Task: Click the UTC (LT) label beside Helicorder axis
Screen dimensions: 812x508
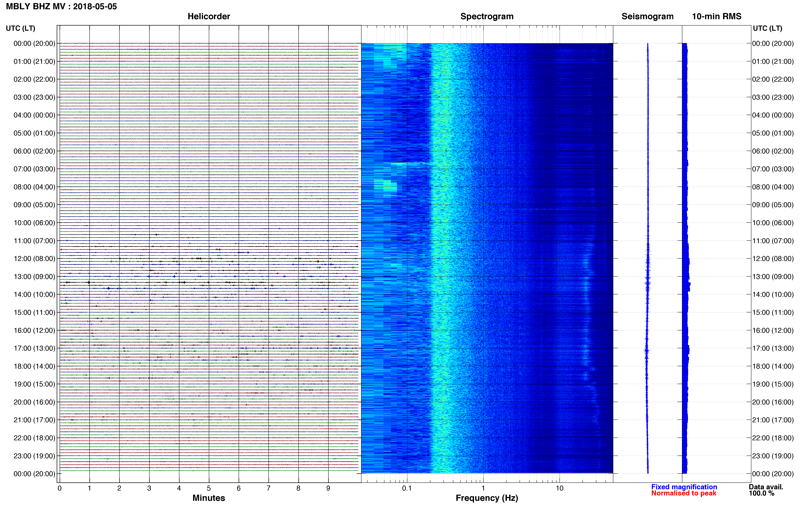Action: [21, 29]
